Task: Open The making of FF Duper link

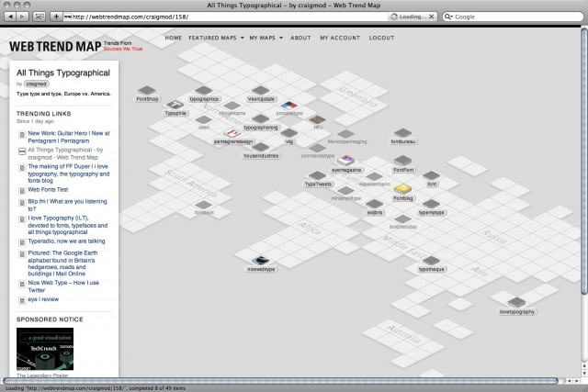Action: pyautogui.click(x=69, y=174)
